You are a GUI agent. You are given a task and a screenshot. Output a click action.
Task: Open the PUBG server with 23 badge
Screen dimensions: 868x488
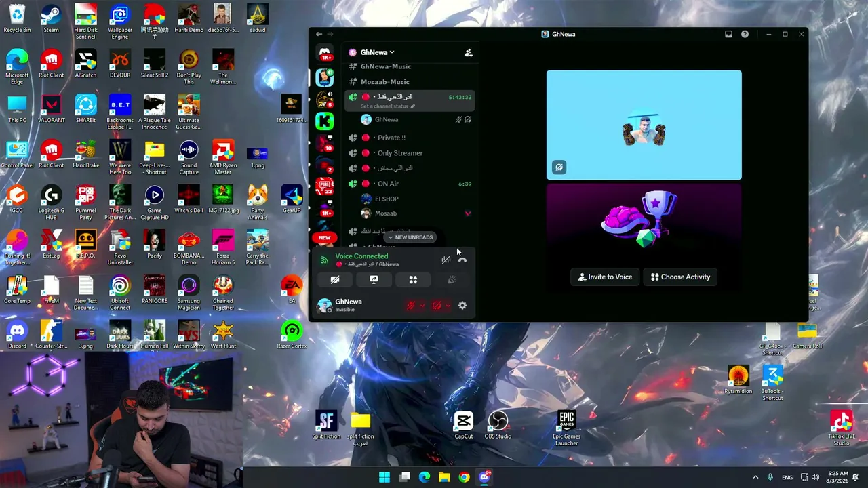[325, 186]
